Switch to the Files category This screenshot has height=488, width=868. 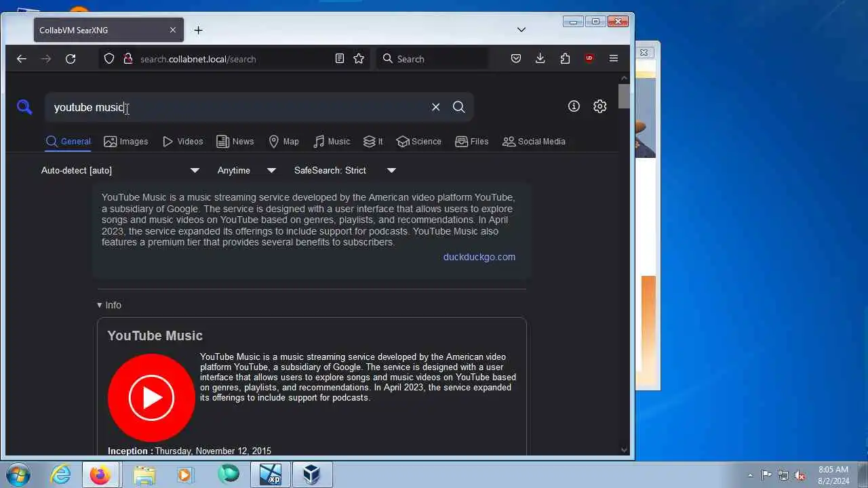[471, 142]
